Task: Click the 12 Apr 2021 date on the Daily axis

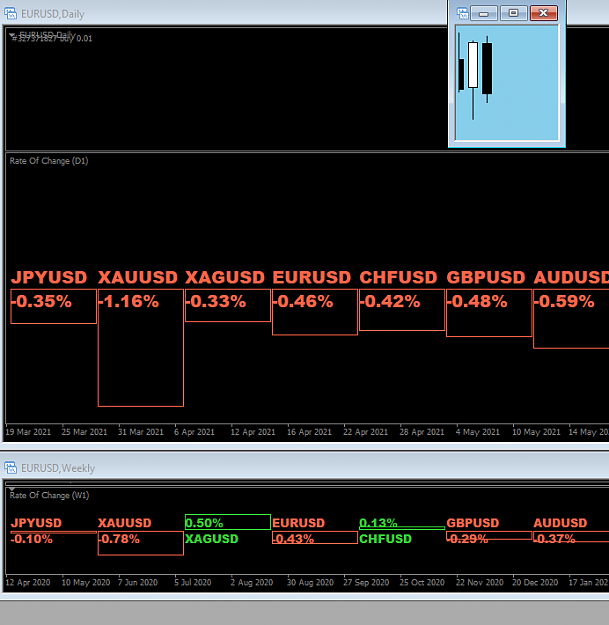Action: pos(253,432)
